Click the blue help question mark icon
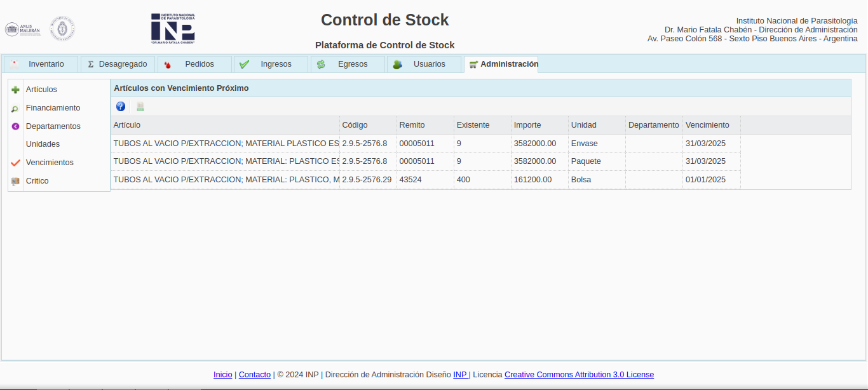 pyautogui.click(x=121, y=107)
